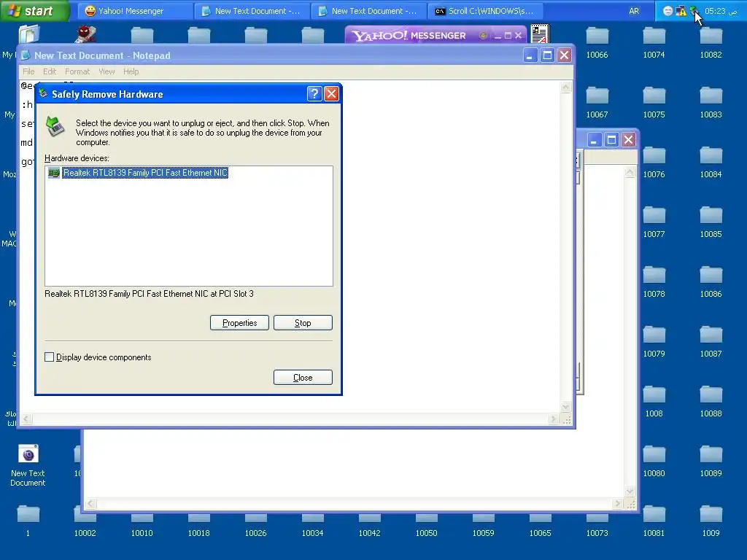Click back Notepad window scrollbar down arrow
The height and width of the screenshot is (560, 747).
[x=630, y=491]
